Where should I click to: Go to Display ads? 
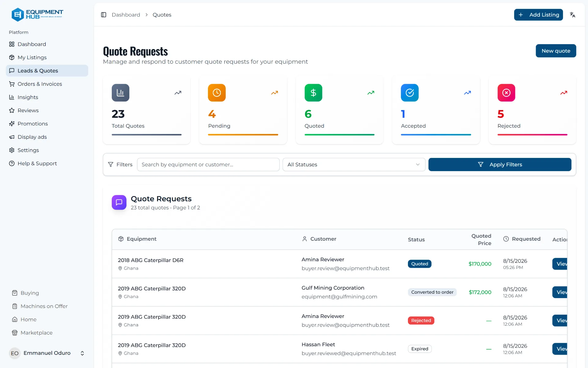(x=47, y=137)
